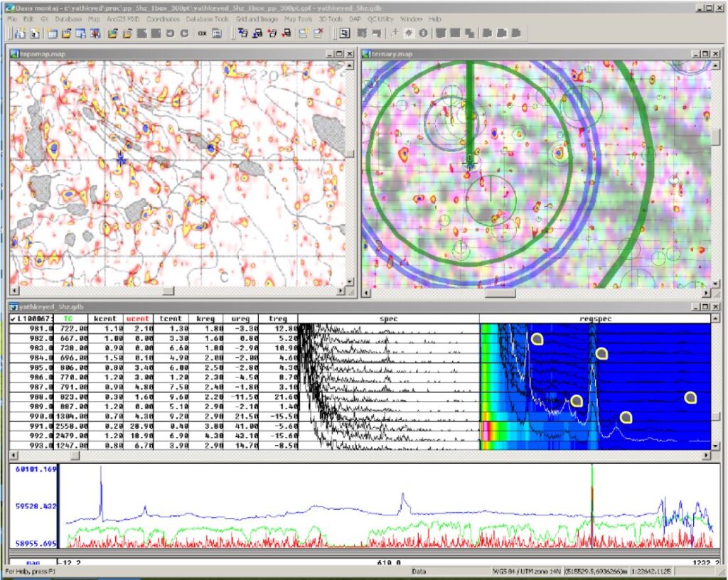Viewport: 728px width, 580px height.
Task: Click the ternary map horizontal scrollbar thumb
Action: point(500,292)
